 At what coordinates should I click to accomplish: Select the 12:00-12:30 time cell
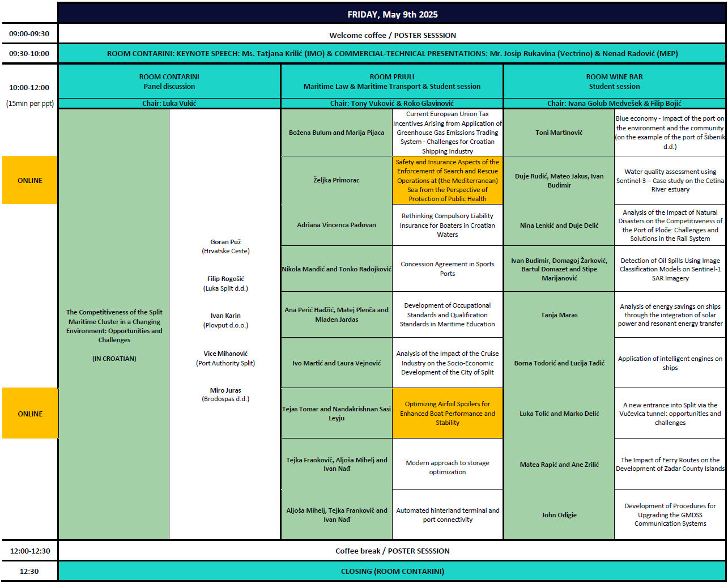click(x=29, y=551)
